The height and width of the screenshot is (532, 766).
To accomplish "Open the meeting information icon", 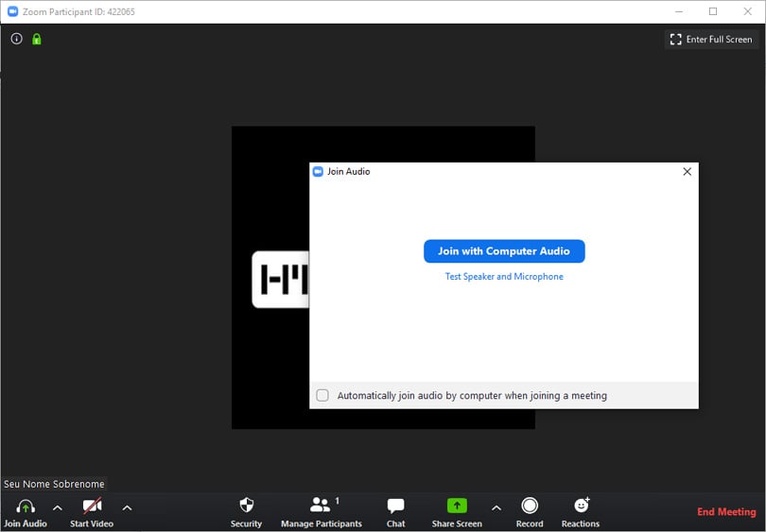I will 17,39.
